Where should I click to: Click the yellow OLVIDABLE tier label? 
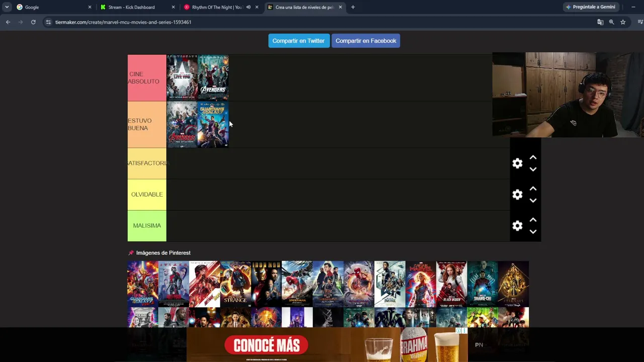tap(147, 195)
